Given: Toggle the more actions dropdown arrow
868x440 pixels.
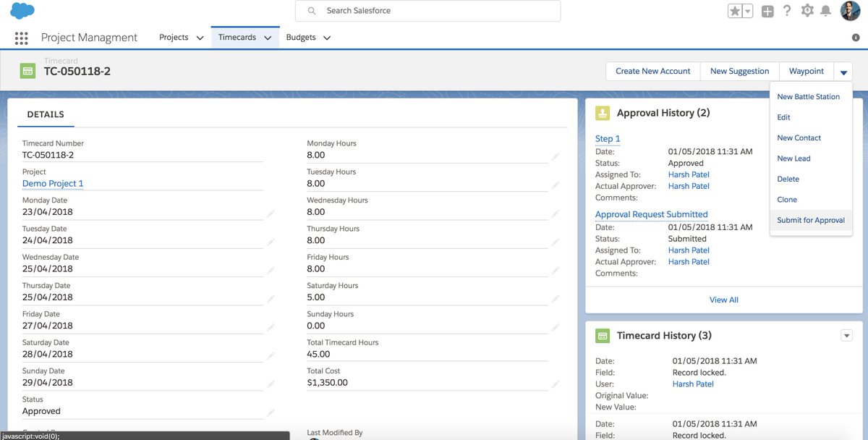Looking at the screenshot, I should 843,71.
